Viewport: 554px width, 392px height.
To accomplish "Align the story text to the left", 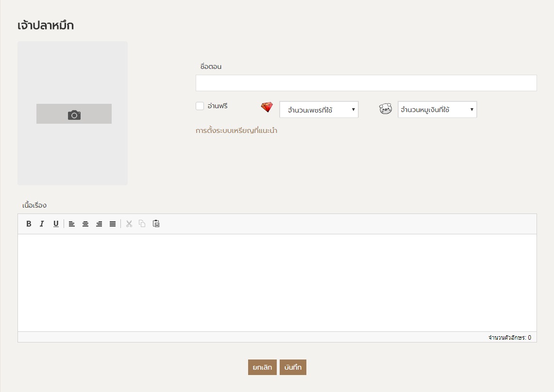I will click(x=71, y=224).
